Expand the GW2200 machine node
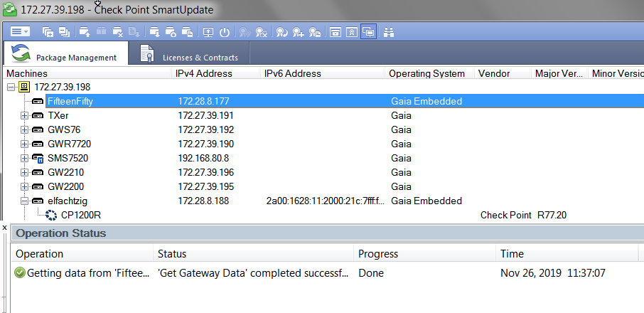Viewport: 644px width, 313px height. tap(24, 186)
